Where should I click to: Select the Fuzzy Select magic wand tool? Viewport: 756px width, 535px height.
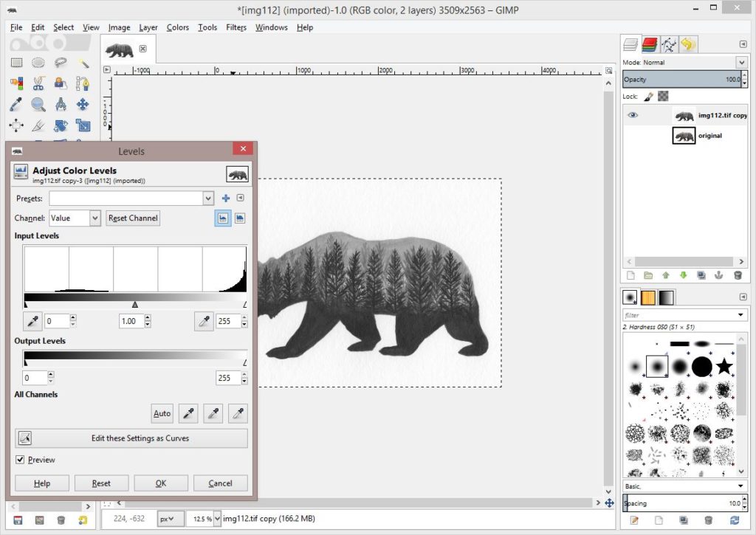click(x=83, y=63)
